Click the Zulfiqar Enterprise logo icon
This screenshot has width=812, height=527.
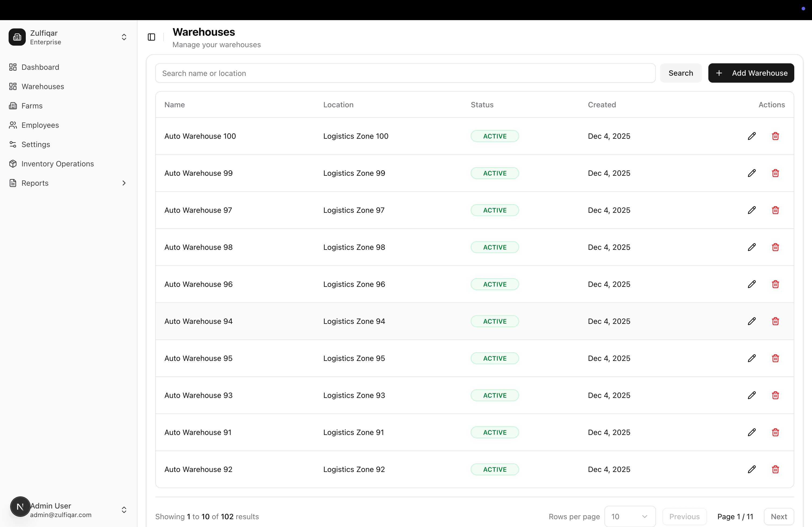pos(17,37)
